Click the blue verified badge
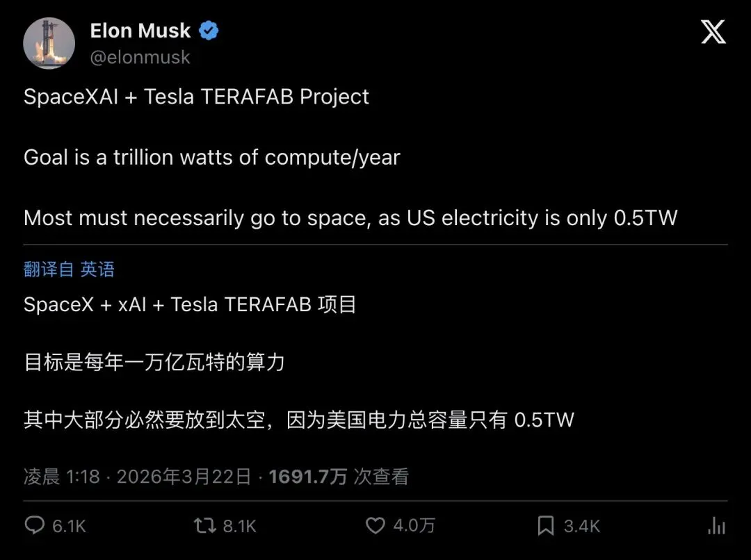This screenshot has height=560, width=751. click(209, 31)
